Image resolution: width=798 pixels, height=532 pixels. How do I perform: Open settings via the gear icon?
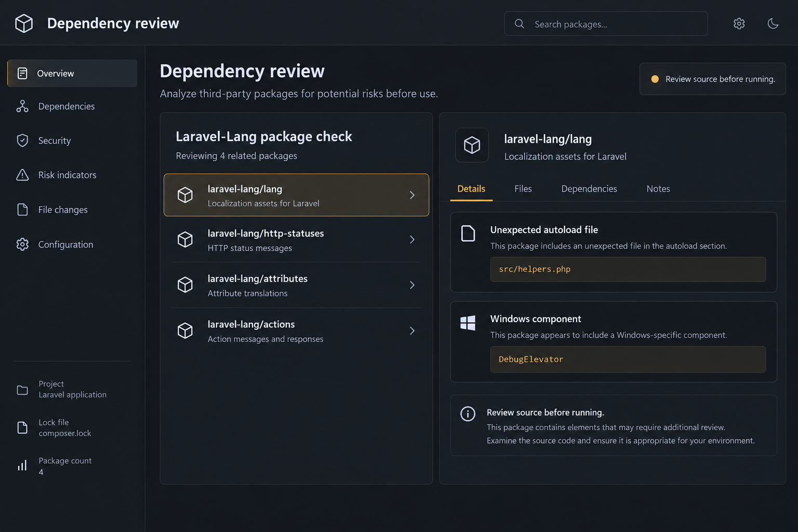click(739, 23)
